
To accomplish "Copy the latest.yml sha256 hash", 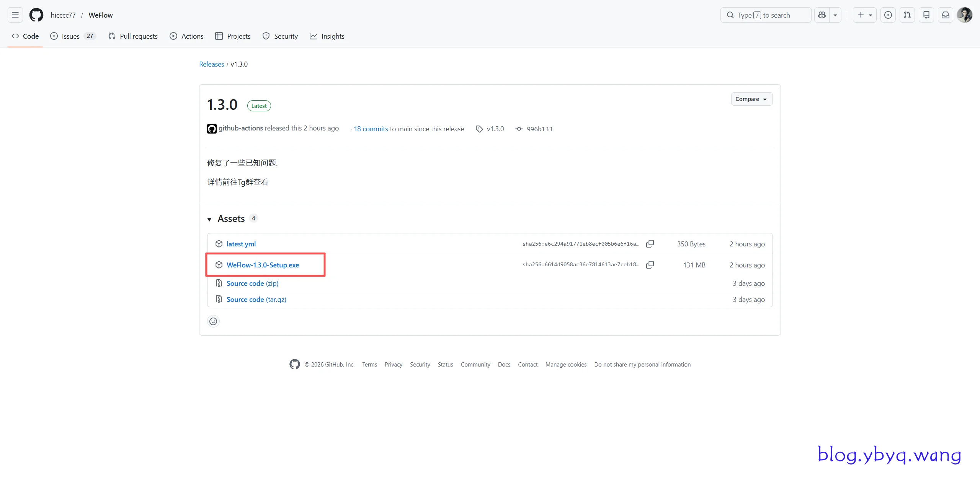I will point(650,244).
